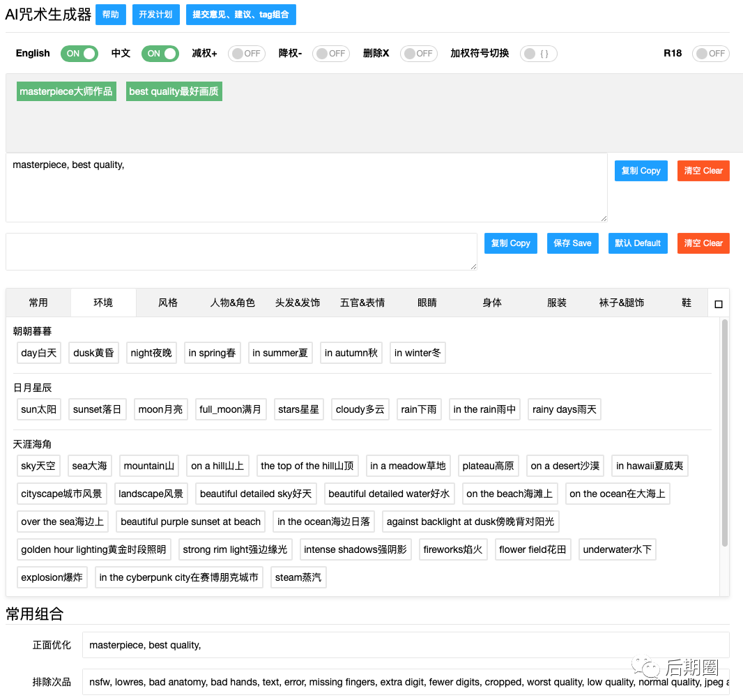This screenshot has width=743, height=700.
Task: Click the 保存 Save button
Action: pyautogui.click(x=572, y=243)
